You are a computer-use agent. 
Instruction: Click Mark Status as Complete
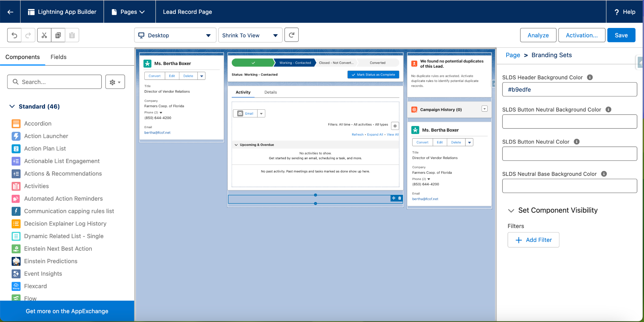point(373,75)
